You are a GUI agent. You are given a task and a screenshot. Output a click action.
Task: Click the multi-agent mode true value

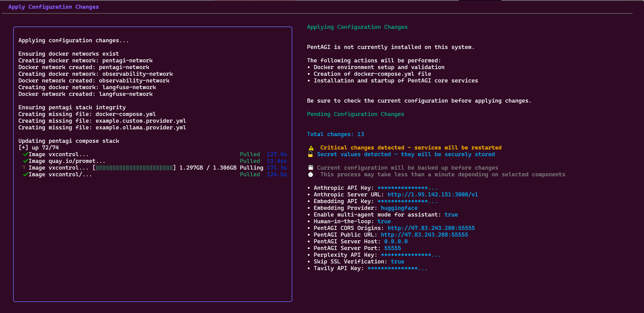451,215
